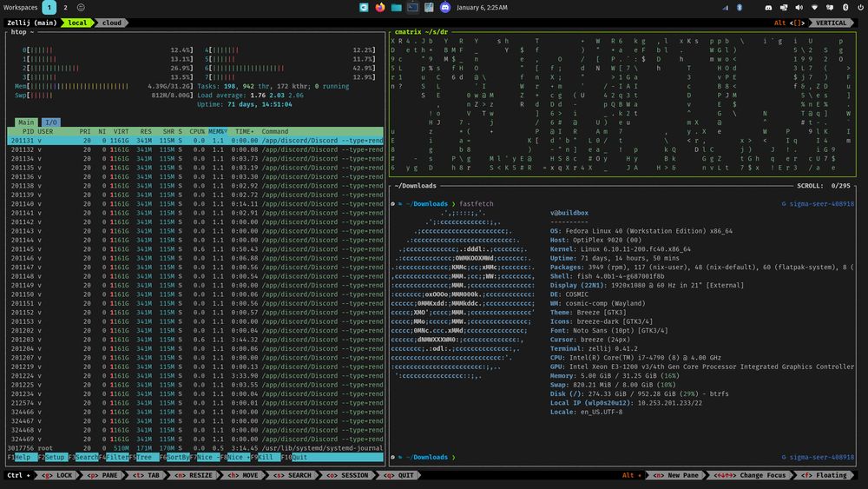Open the file manager folder icon
This screenshot has height=489, width=868.
397,7
